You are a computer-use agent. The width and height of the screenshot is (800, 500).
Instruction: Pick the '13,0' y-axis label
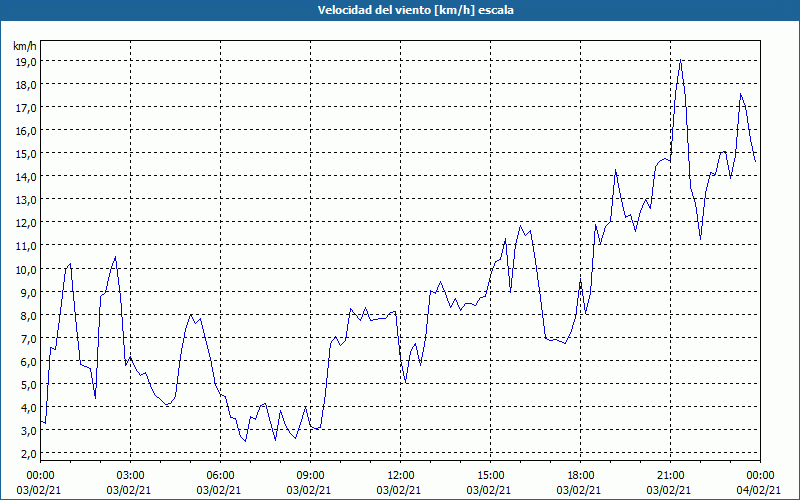click(26, 199)
